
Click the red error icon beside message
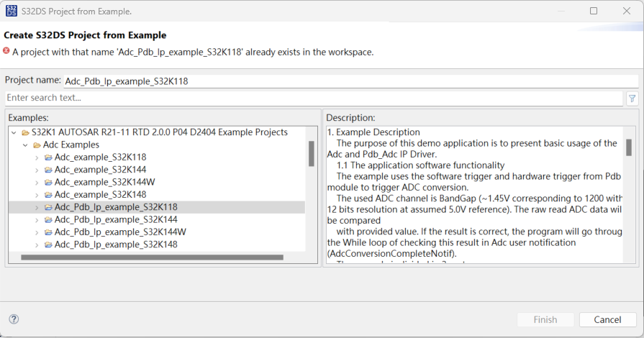point(6,51)
